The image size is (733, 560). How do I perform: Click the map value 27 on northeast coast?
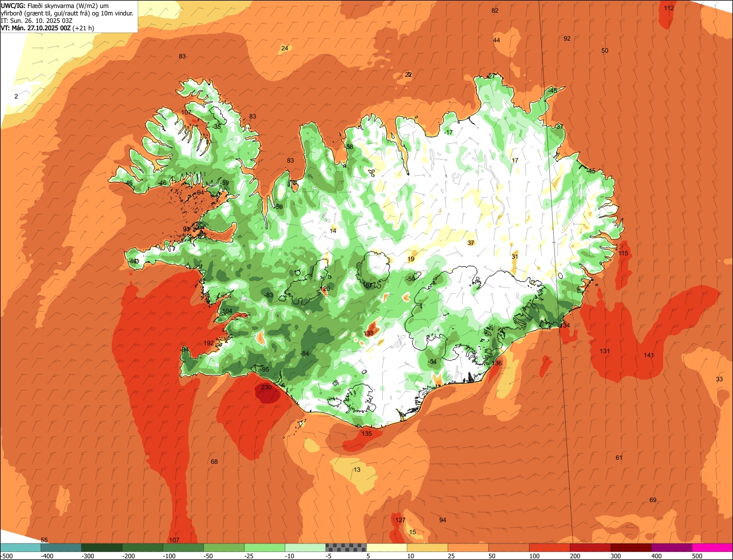(x=491, y=76)
